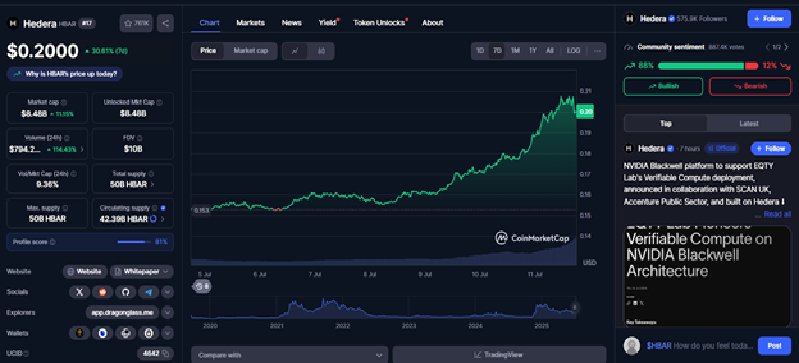Expand more Wallets with chevron
799x363 pixels.
pos(168,333)
